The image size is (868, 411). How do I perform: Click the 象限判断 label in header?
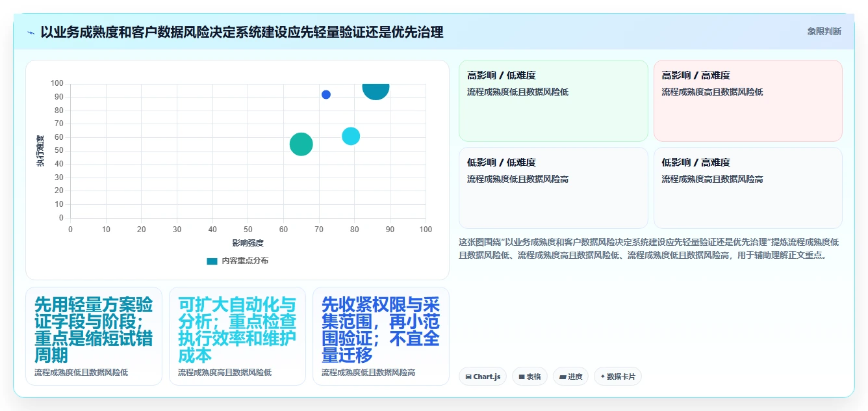[824, 31]
